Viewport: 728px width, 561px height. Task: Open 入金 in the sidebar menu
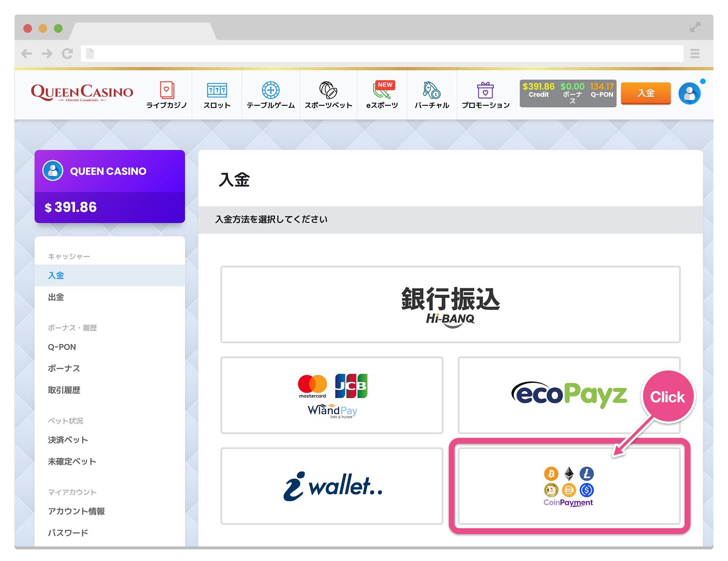point(110,275)
